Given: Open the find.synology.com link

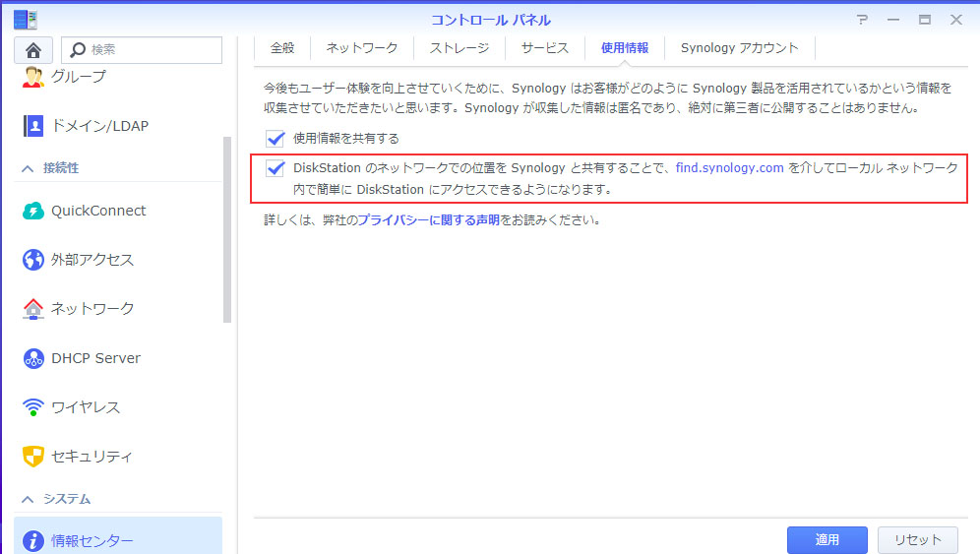Looking at the screenshot, I should pyautogui.click(x=729, y=167).
